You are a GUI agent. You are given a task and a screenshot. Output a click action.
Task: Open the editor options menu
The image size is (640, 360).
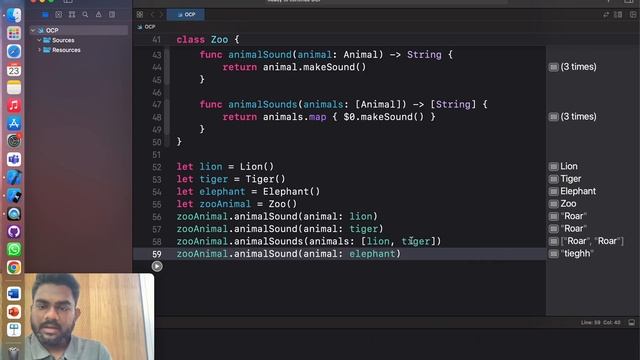pos(618,14)
